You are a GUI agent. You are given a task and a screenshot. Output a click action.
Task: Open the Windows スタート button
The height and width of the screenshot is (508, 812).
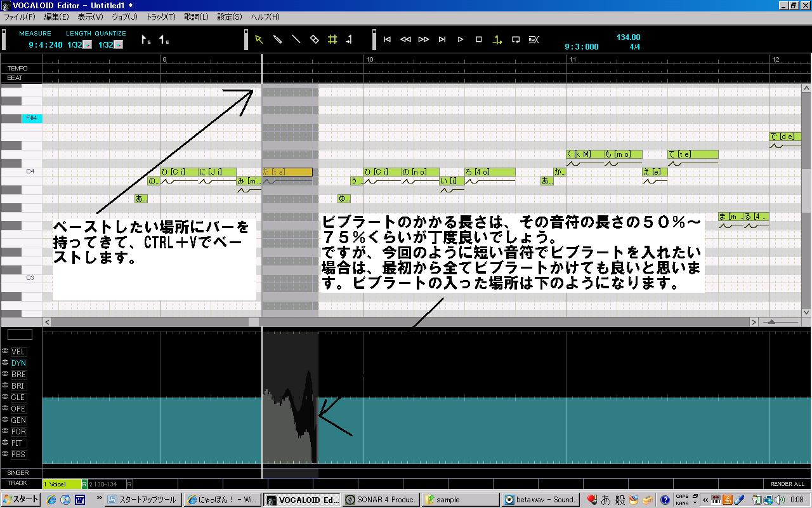click(22, 500)
